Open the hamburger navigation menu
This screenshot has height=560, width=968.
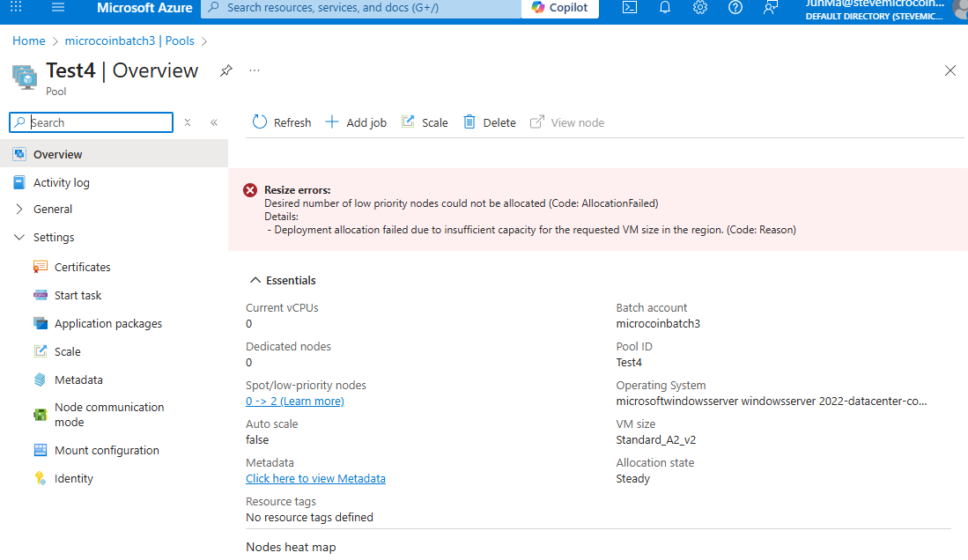[x=58, y=7]
